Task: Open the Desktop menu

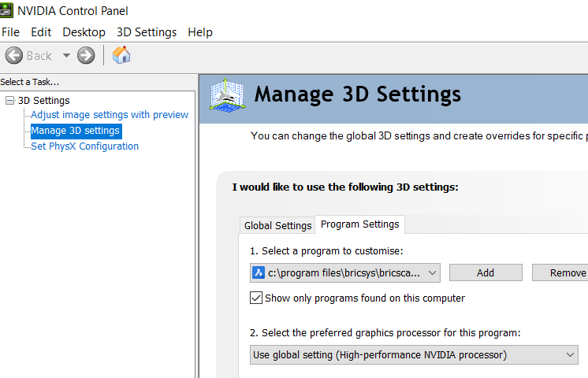Action: pyautogui.click(x=84, y=32)
